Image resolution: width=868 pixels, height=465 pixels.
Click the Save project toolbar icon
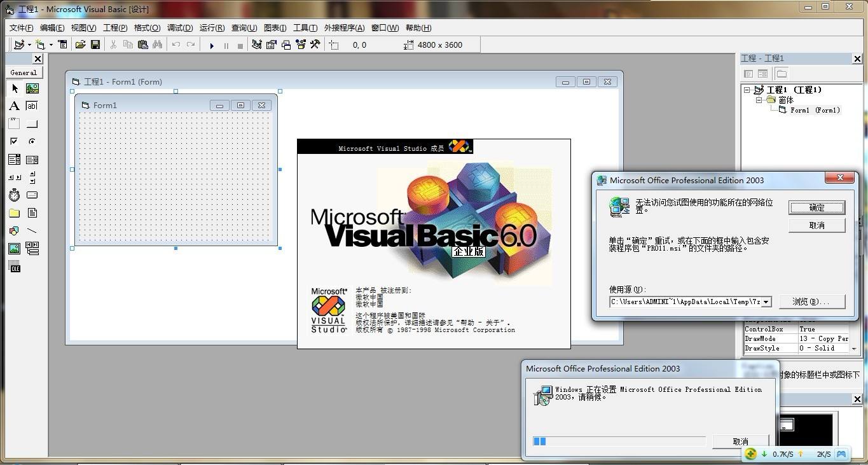[95, 44]
